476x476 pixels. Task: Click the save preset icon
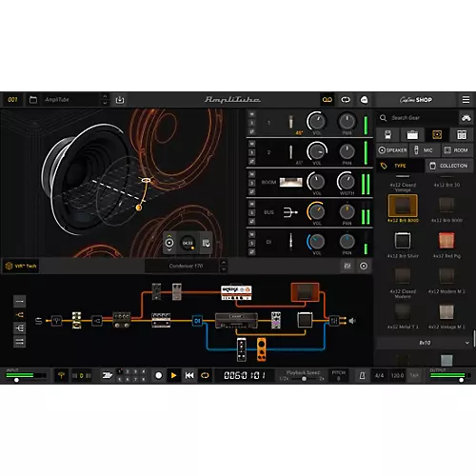click(120, 100)
